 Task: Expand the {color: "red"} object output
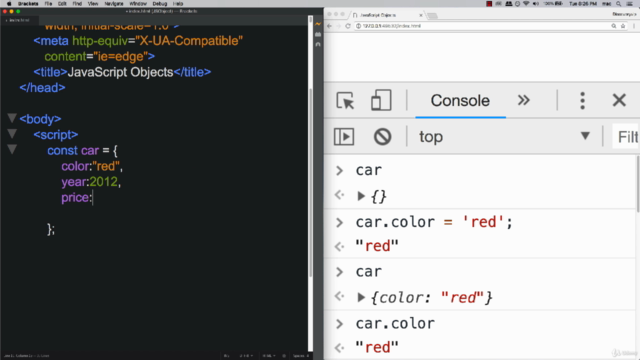pos(361,298)
